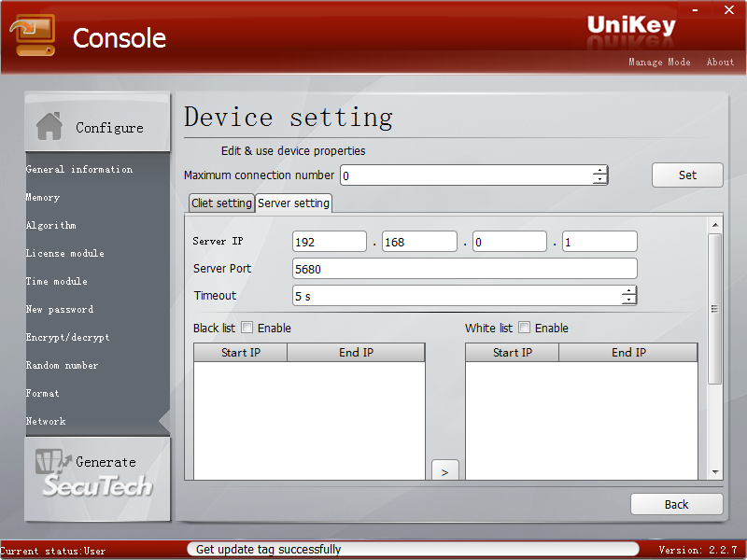The image size is (747, 560).
Task: Go to New password section
Action: tap(60, 310)
